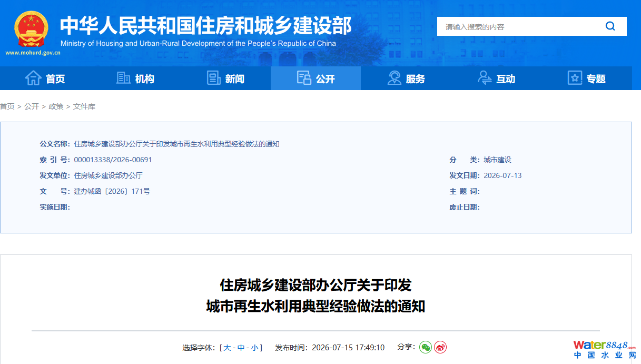Select medium font size 中
The image size is (641, 364).
coord(241,348)
